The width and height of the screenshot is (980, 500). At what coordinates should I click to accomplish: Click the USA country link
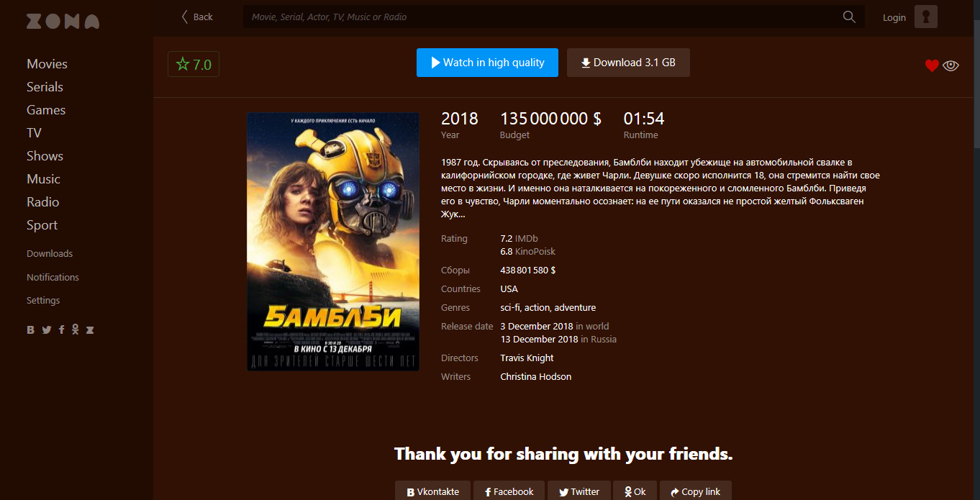[509, 289]
